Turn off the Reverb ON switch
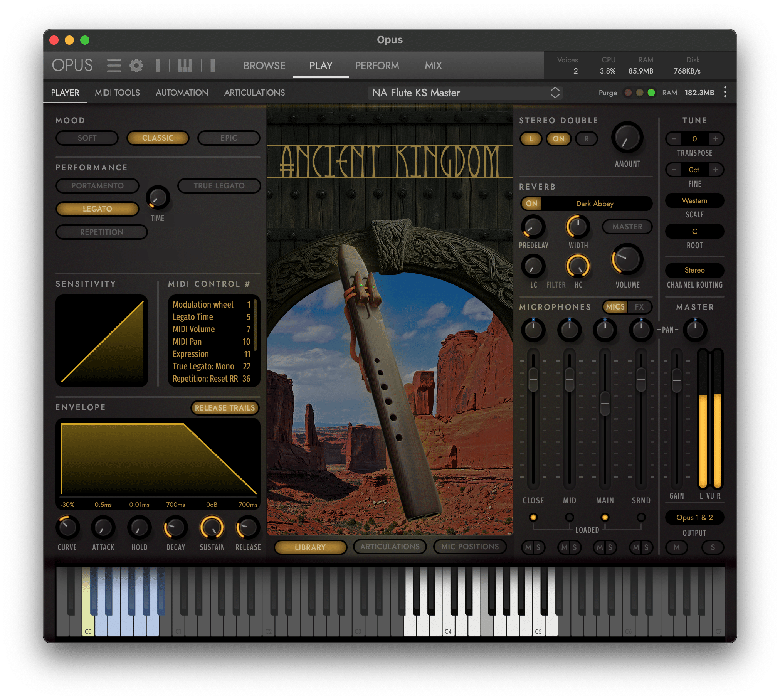Viewport: 780px width, 700px height. 532,204
